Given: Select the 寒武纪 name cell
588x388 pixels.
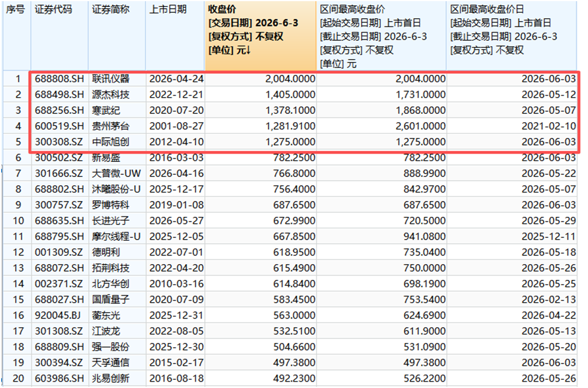Looking at the screenshot, I should pos(117,110).
